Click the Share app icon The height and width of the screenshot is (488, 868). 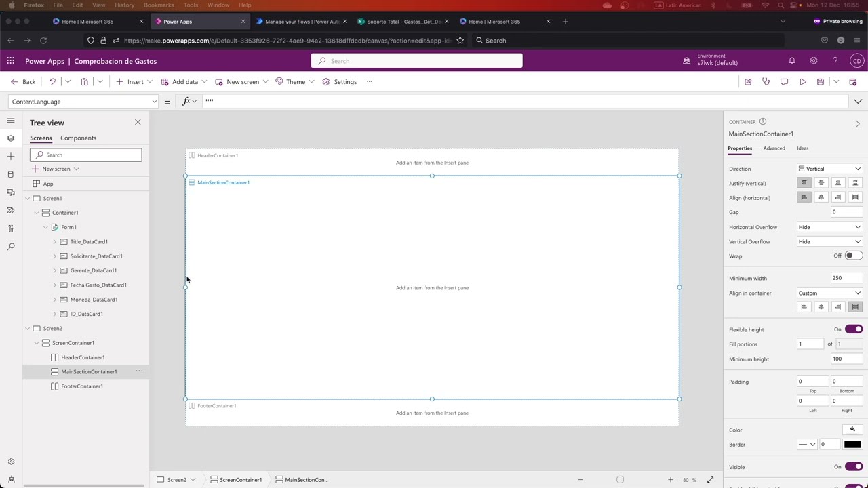[748, 82]
